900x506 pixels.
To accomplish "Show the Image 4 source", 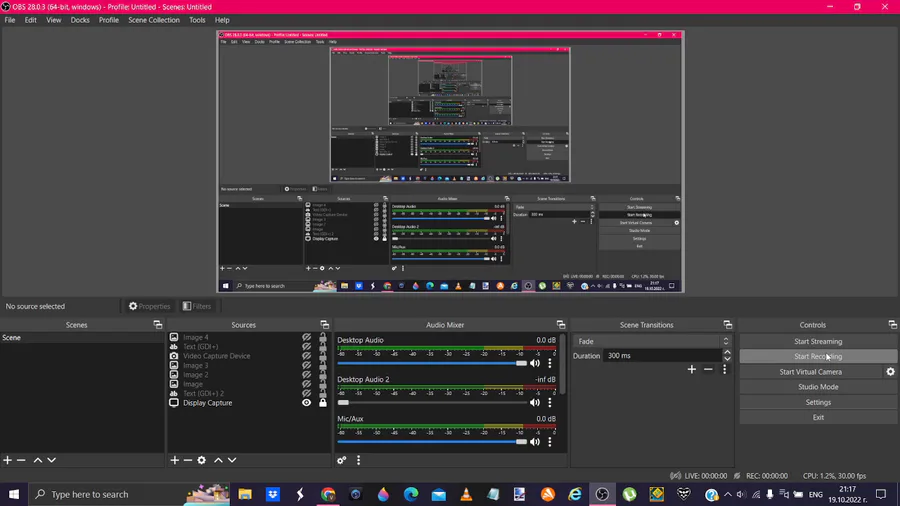I will (307, 337).
